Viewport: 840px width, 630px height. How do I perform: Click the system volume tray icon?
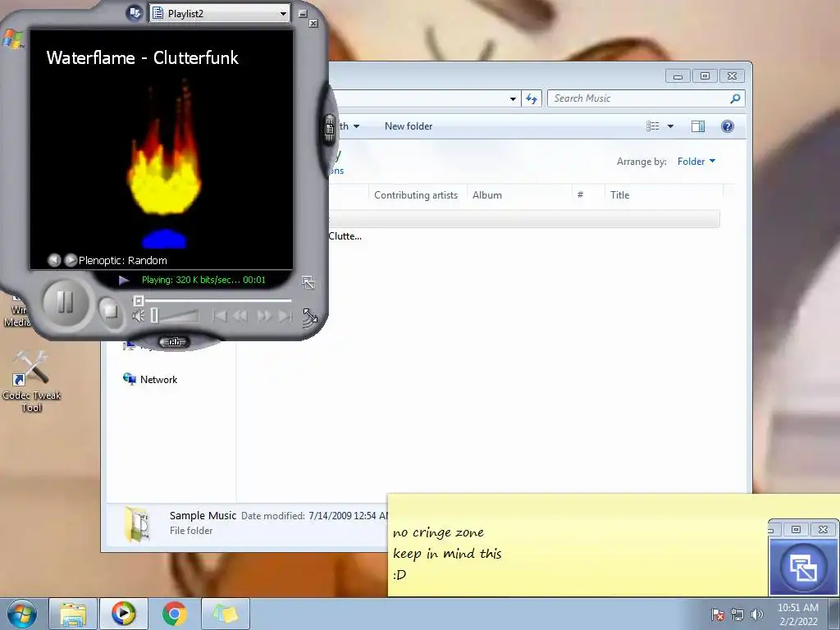(757, 614)
